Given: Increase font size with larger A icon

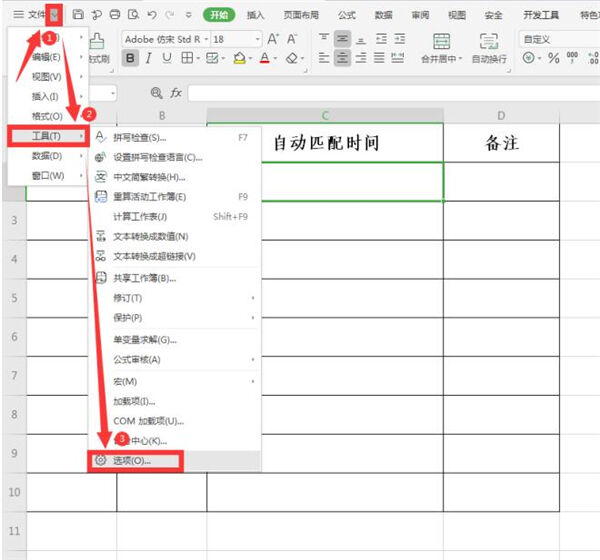Looking at the screenshot, I should click(273, 39).
